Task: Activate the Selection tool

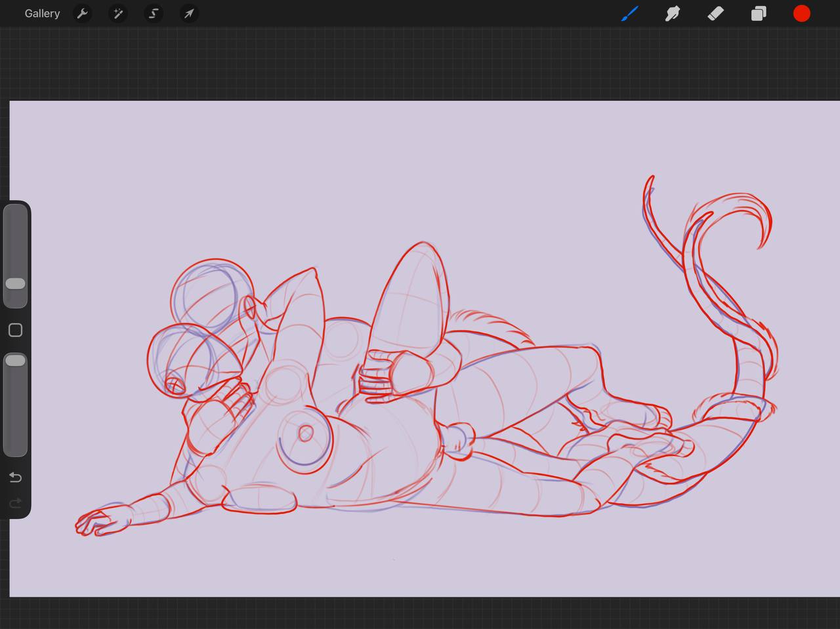Action: [x=154, y=14]
